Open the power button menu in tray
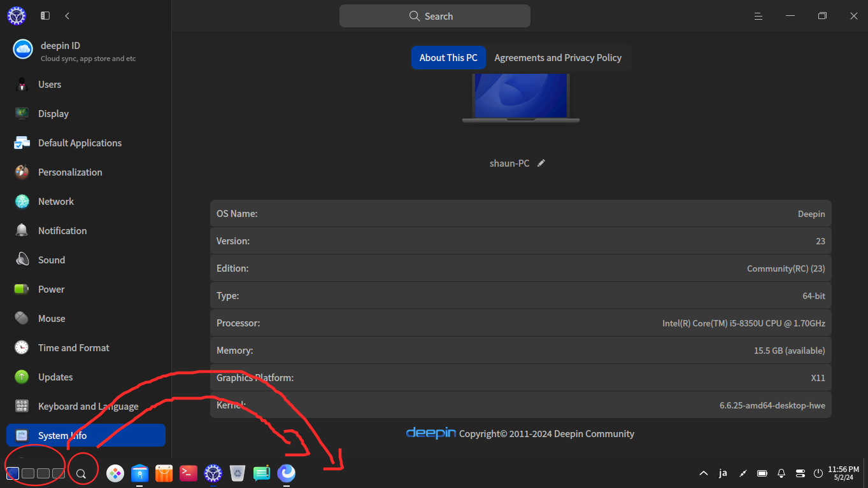Screen dimensions: 868x488 point(819,473)
